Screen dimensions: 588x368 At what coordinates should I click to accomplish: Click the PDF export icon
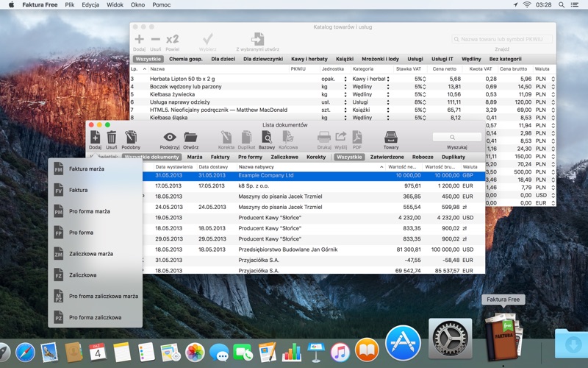point(357,138)
